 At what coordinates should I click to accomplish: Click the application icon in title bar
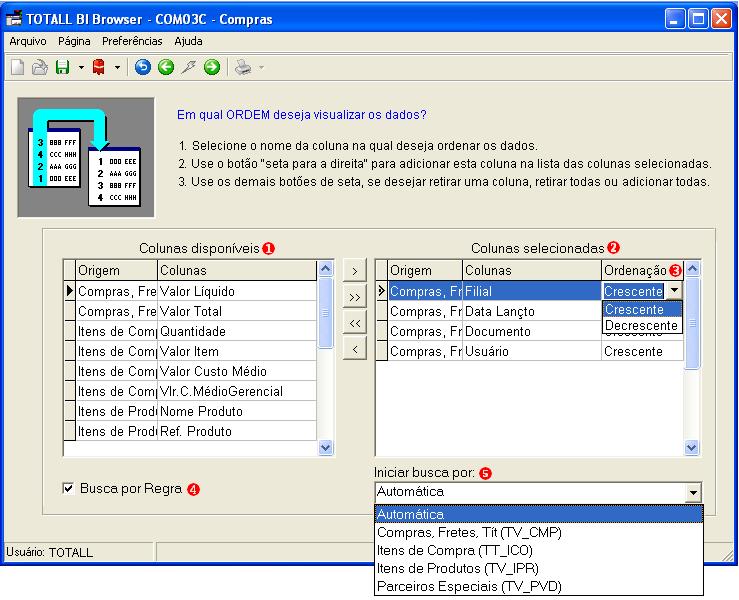(x=14, y=19)
